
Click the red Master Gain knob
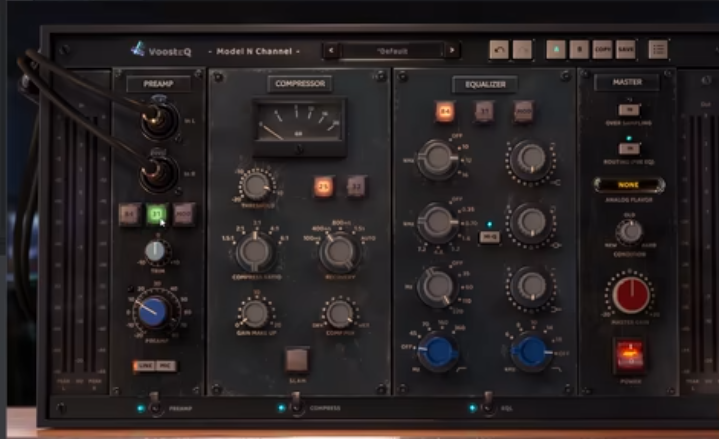tap(631, 294)
